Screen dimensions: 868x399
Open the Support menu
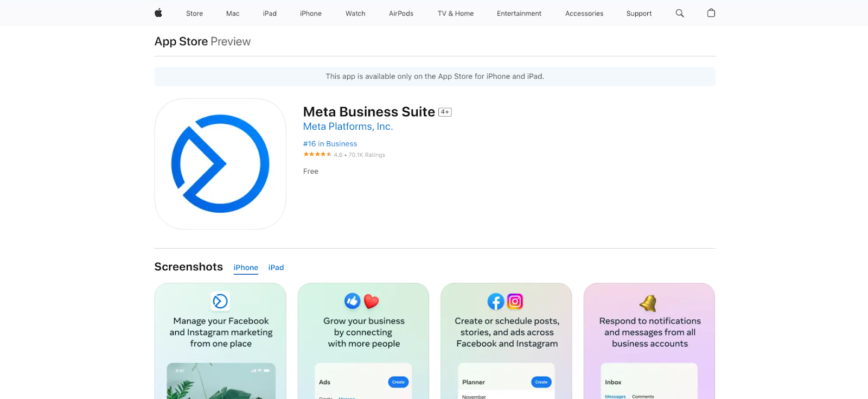pyautogui.click(x=639, y=14)
